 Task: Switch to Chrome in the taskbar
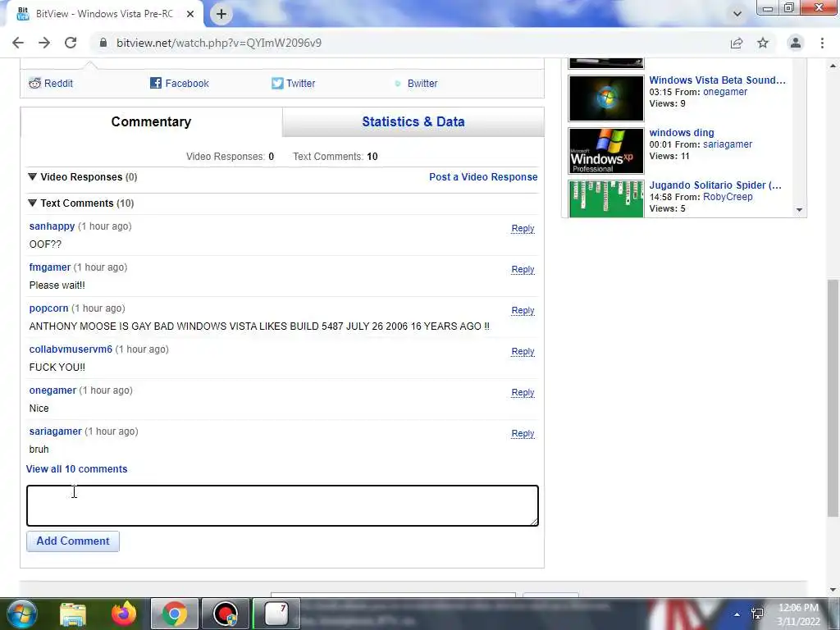(x=174, y=614)
